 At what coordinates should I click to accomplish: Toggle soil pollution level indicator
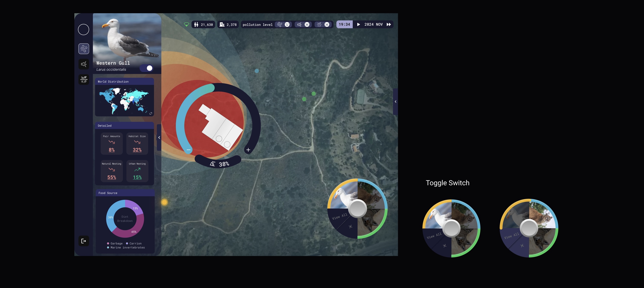tap(323, 25)
